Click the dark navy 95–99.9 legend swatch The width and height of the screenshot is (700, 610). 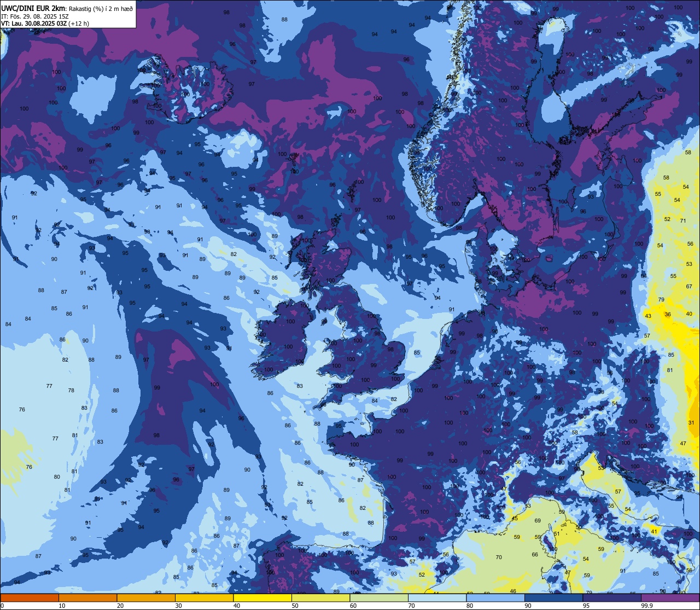[612, 597]
